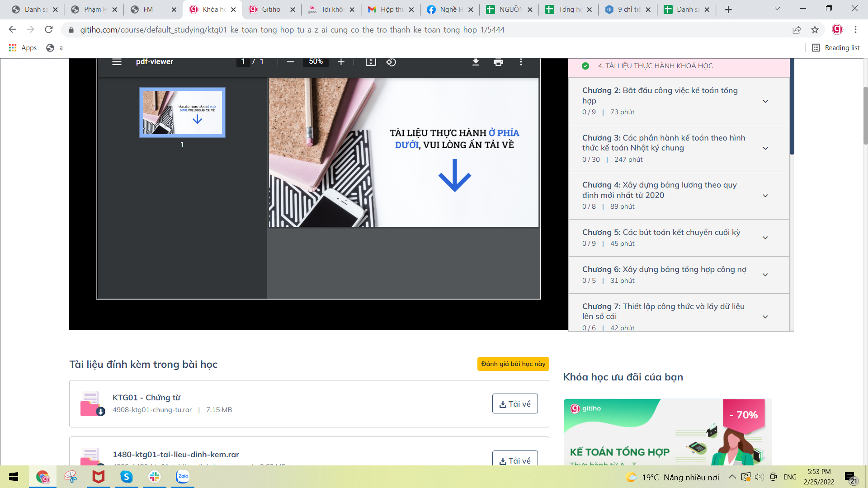868x488 pixels.
Task: Switch to the Gitiho browser tab
Action: (x=270, y=9)
